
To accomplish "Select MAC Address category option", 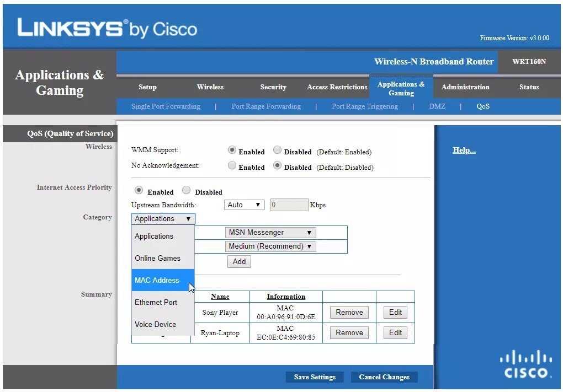I will (163, 281).
